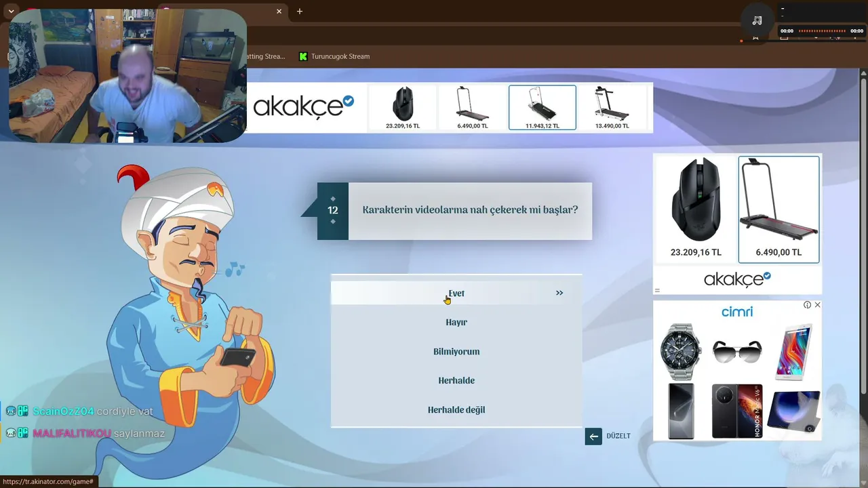
Task: Open a new browser tab
Action: tap(300, 11)
